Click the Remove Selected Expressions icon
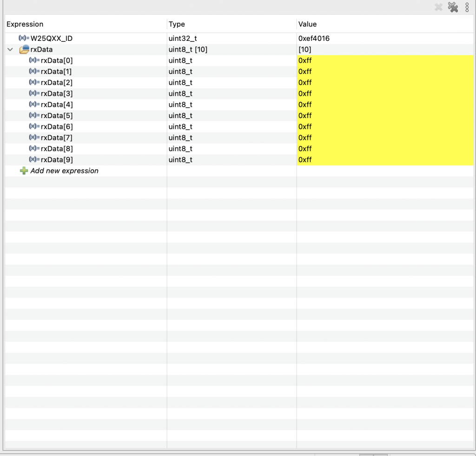Screen dimensions: 476x456 point(438,7)
